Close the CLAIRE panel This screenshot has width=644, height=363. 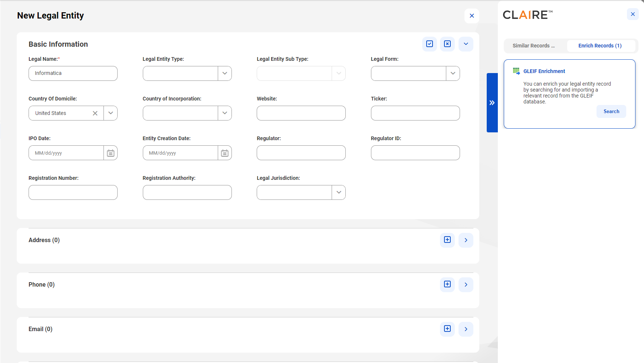(x=633, y=14)
